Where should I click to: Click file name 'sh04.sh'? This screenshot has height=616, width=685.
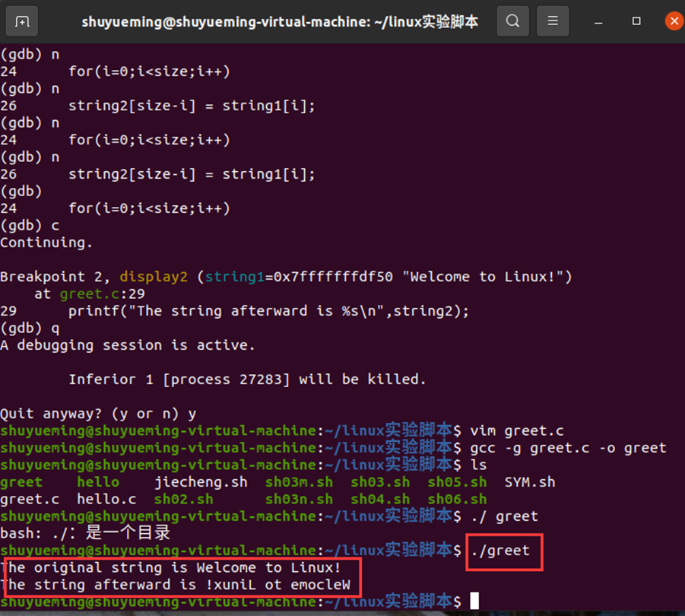click(x=380, y=499)
